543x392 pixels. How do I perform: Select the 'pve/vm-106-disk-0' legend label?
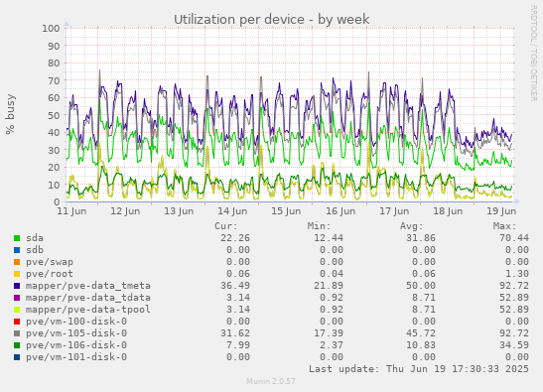click(x=76, y=345)
